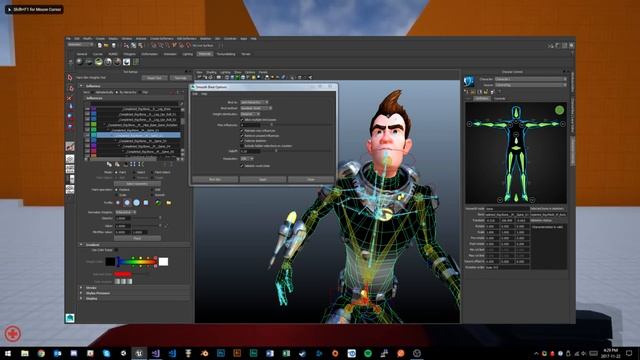Expand the Stroke section
This screenshot has width=640, height=360.
click(x=81, y=288)
